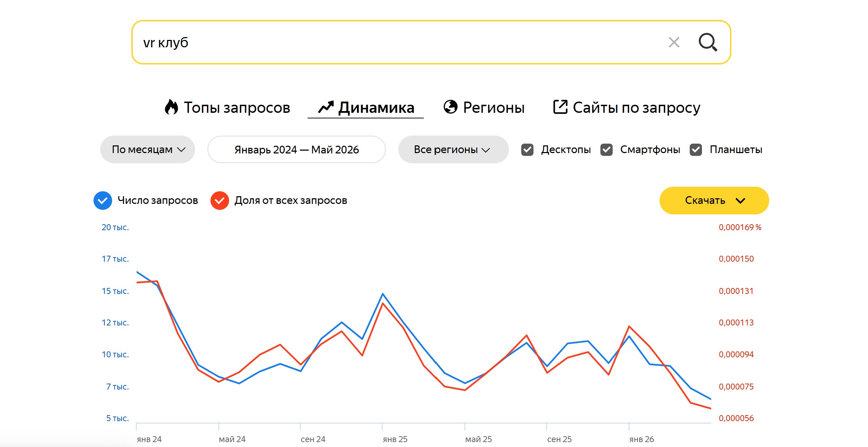868x447 pixels.
Task: Click the flame icon beside Топы запросов
Action: [171, 107]
